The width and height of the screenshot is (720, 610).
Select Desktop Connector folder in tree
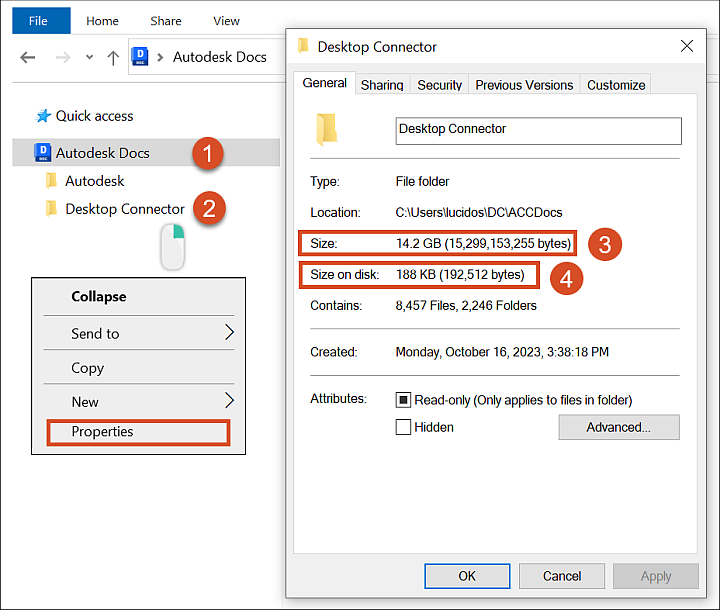[125, 209]
